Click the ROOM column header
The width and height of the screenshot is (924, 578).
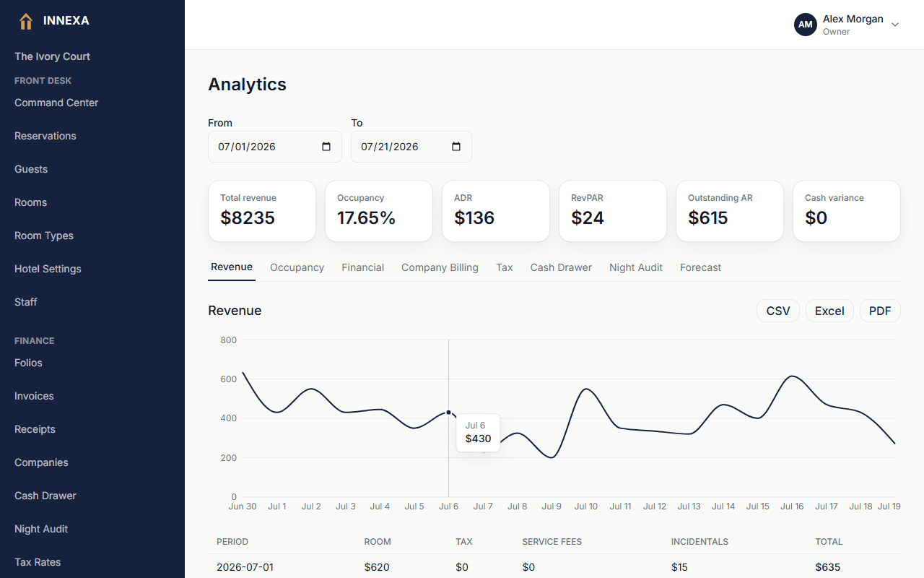(x=378, y=542)
